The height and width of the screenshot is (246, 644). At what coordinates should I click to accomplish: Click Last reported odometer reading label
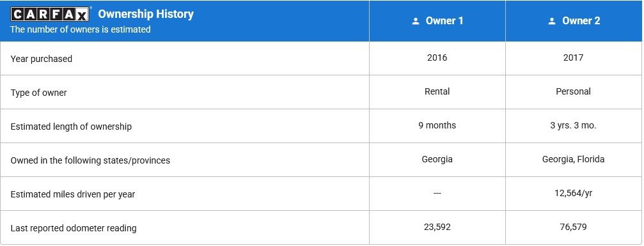tap(74, 228)
